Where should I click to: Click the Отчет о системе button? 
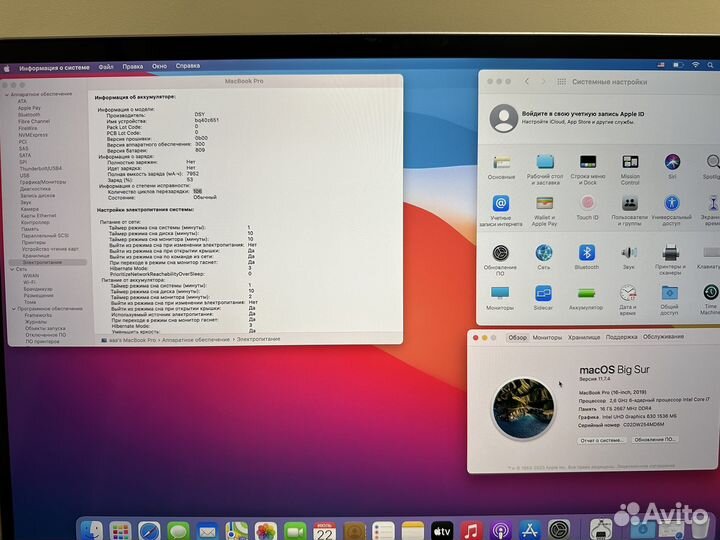coord(602,440)
